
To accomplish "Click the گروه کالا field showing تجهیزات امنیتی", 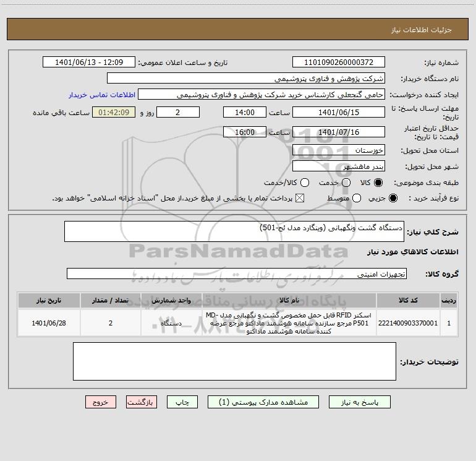I will (x=237, y=274).
